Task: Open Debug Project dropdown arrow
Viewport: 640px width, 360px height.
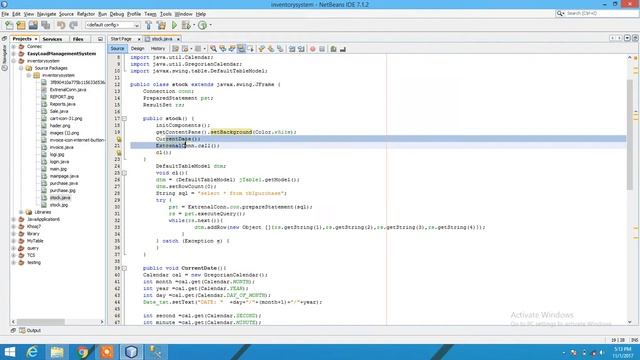Action: [194, 25]
